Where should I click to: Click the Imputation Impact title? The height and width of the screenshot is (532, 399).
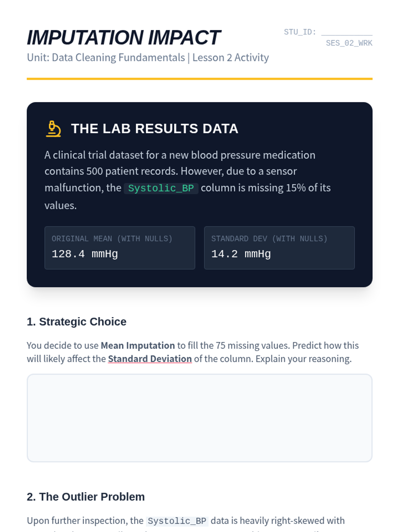pyautogui.click(x=123, y=37)
